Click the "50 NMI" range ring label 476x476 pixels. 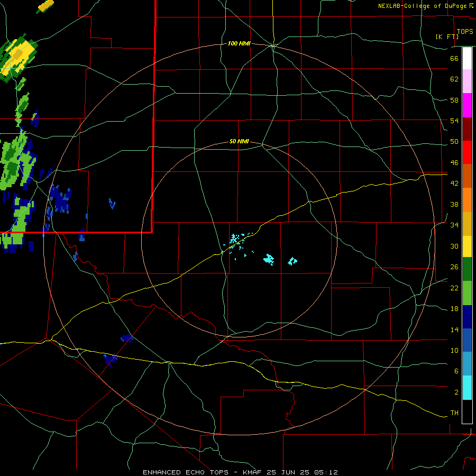pos(239,141)
